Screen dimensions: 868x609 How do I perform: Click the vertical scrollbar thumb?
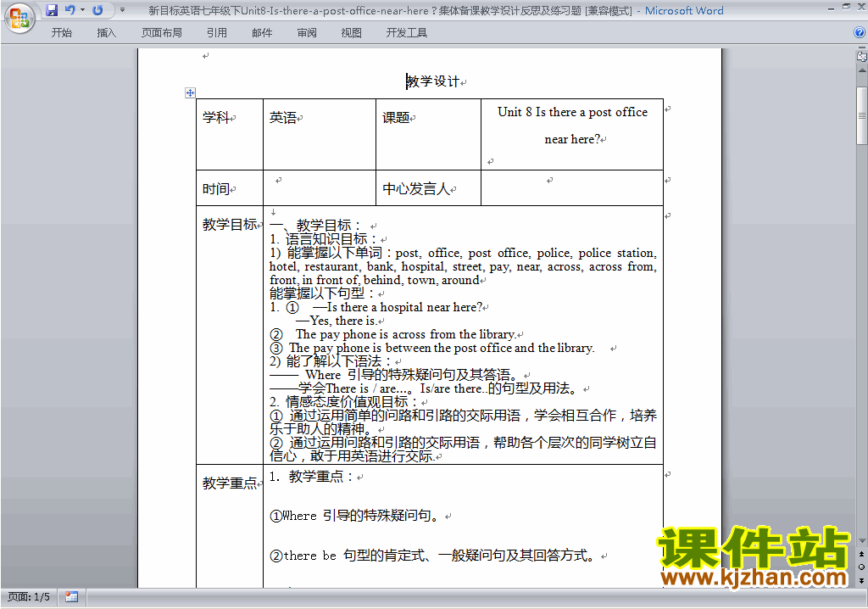coord(862,115)
